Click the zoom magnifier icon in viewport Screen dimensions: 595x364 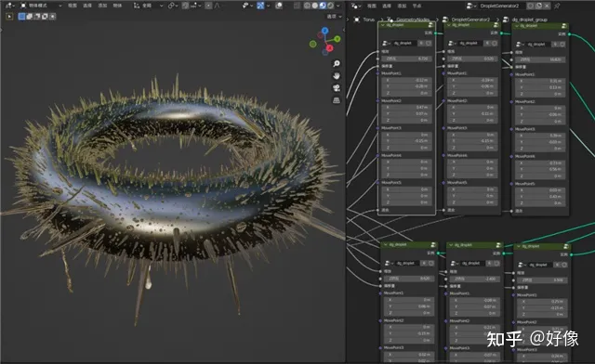pos(337,63)
